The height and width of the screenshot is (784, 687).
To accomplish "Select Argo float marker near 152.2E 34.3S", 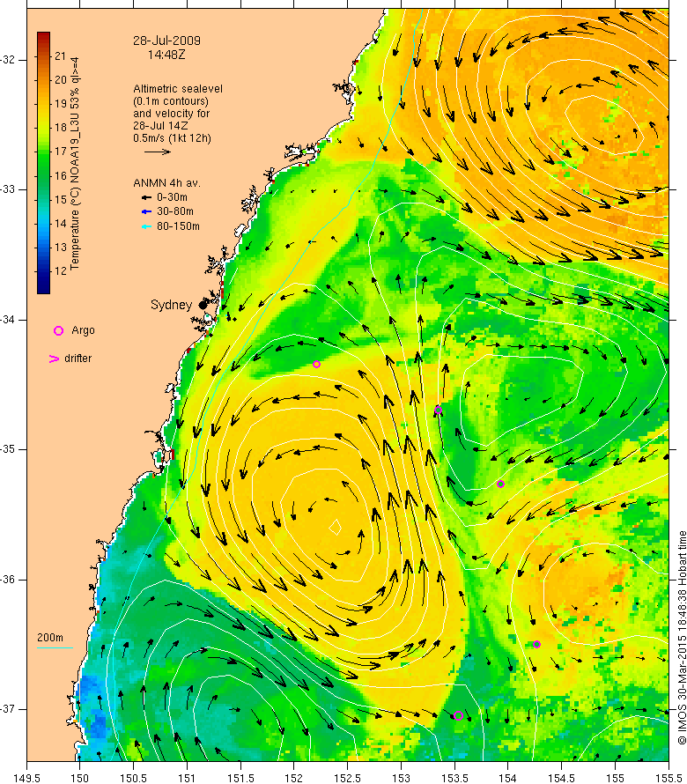I will point(316,365).
